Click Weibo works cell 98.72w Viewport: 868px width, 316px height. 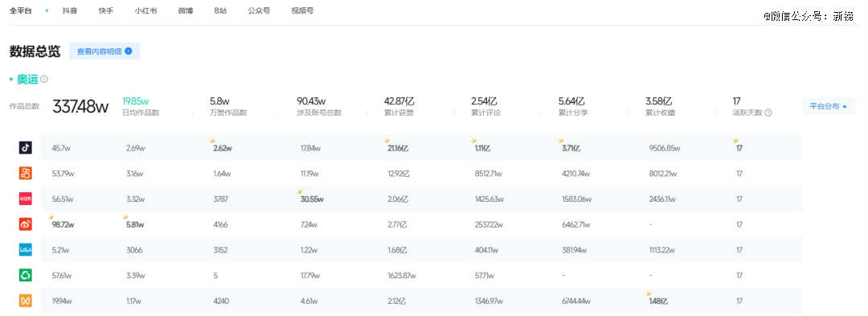click(63, 224)
